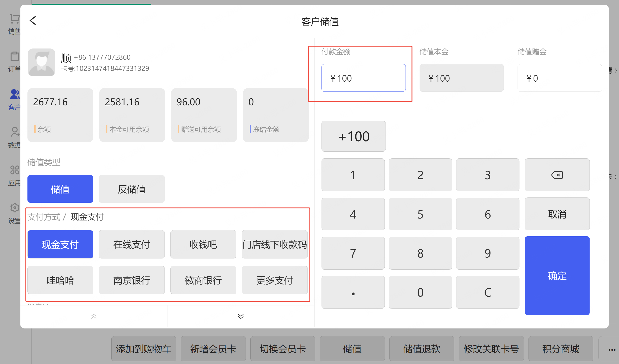Choose 南京银行 payment method
The image size is (619, 364).
tap(132, 280)
